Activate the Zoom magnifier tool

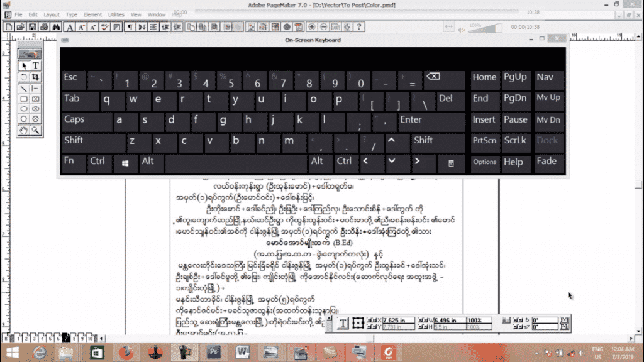click(x=36, y=130)
